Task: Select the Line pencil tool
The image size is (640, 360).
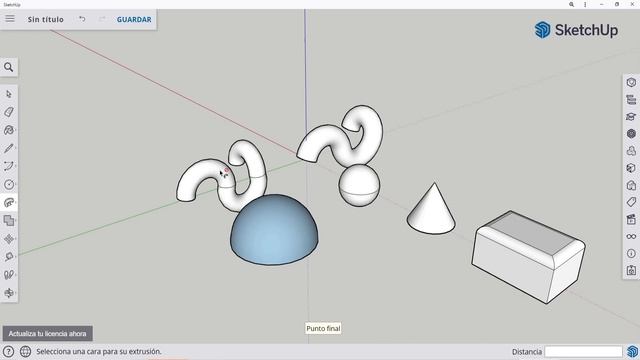Action: (x=9, y=148)
